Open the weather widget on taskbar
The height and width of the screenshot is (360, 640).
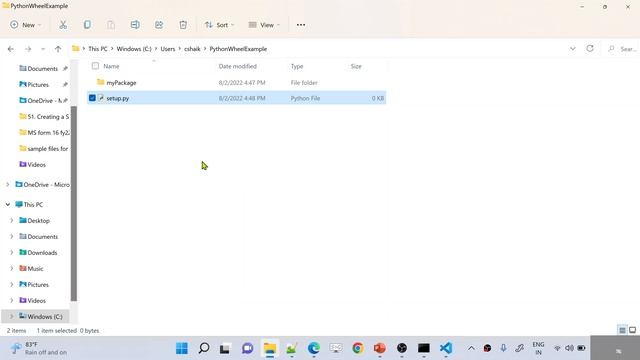pos(39,348)
